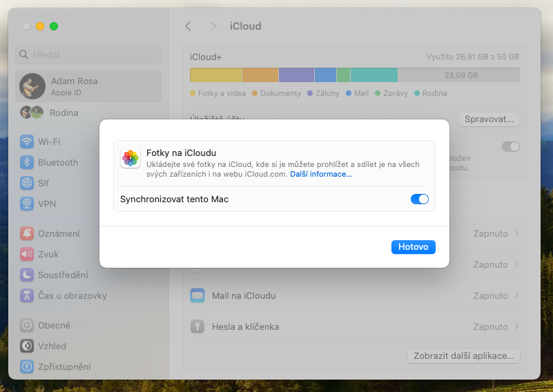The height and width of the screenshot is (392, 553).
Task: Expand Hesla a klíčenka chevron
Action: coord(517,326)
